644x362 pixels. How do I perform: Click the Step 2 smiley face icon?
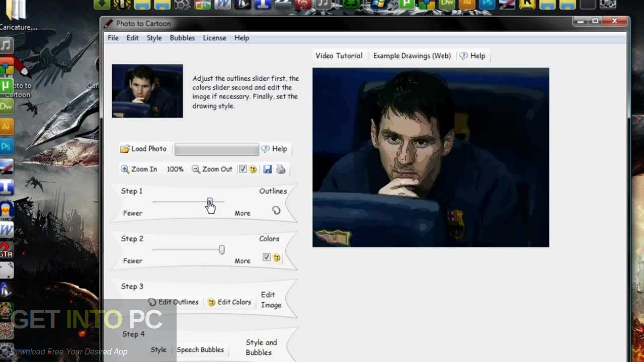point(277,258)
